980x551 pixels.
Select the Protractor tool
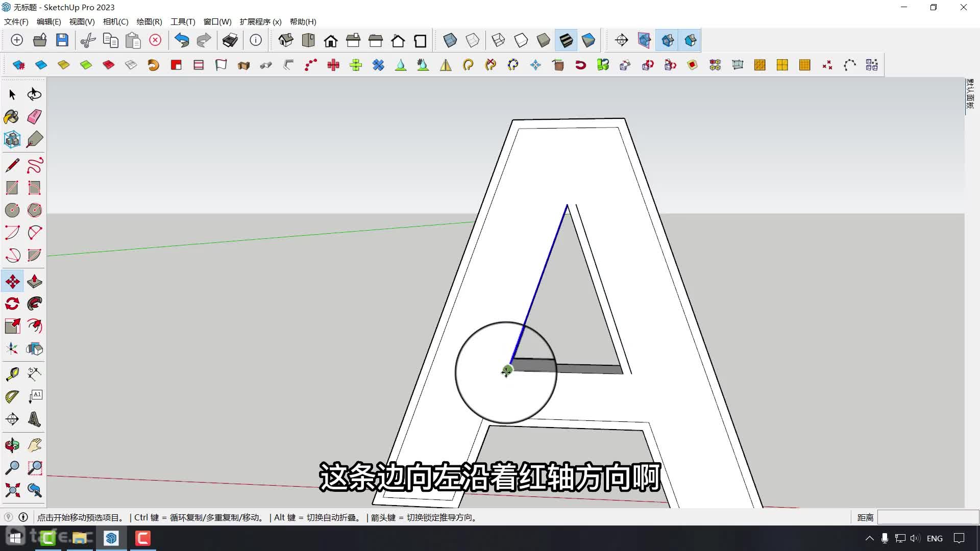(12, 396)
